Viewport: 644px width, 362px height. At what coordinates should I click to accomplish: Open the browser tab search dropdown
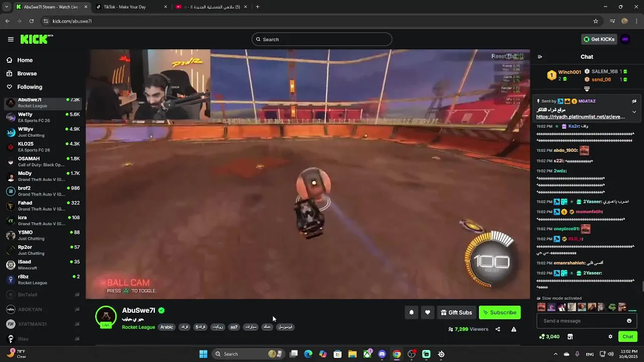click(7, 7)
